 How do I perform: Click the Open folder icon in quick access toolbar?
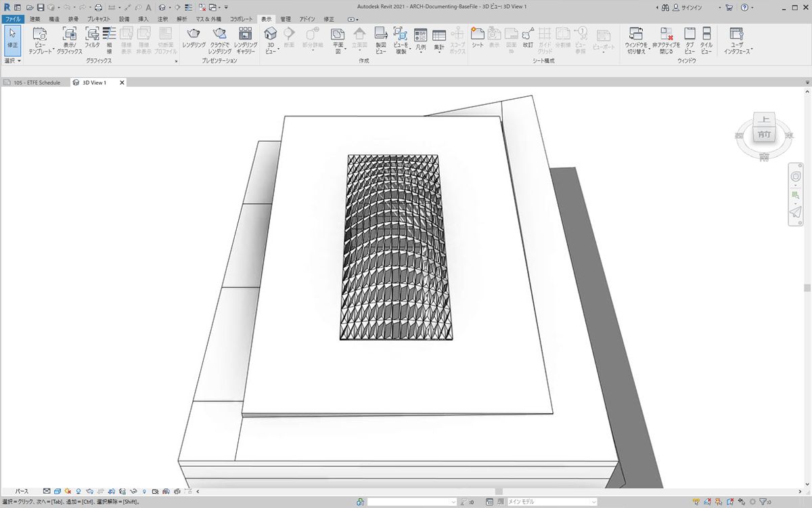[x=30, y=7]
